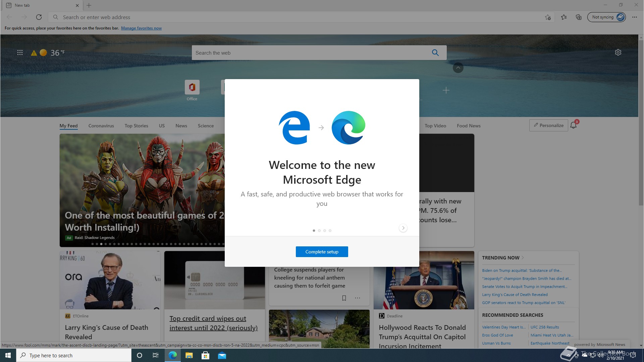The width and height of the screenshot is (644, 362).
Task: Select the fourth carousel dot in dialog
Action: [330, 231]
